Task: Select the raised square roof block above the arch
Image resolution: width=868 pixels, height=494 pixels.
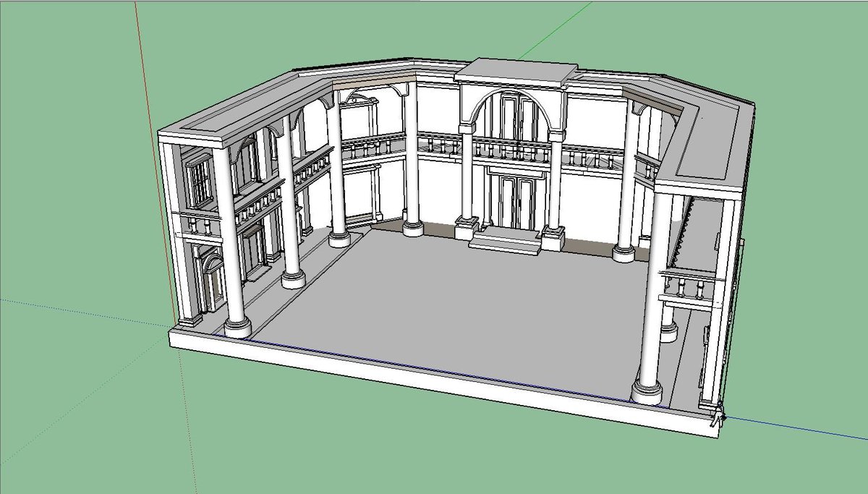Action: tap(516, 72)
